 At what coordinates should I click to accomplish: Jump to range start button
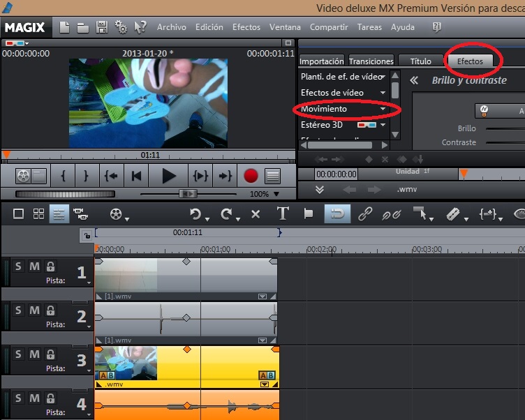(x=111, y=176)
